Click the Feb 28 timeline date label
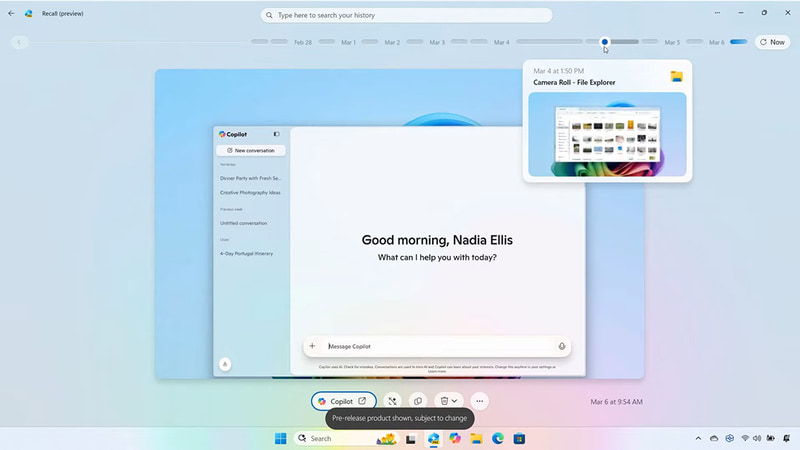This screenshot has width=800, height=450. pos(303,42)
